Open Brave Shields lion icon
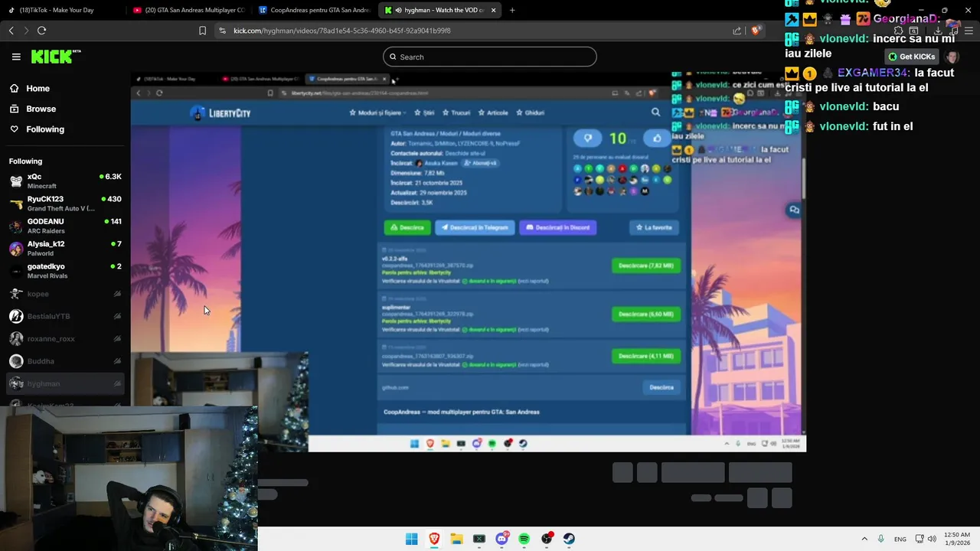 756,31
